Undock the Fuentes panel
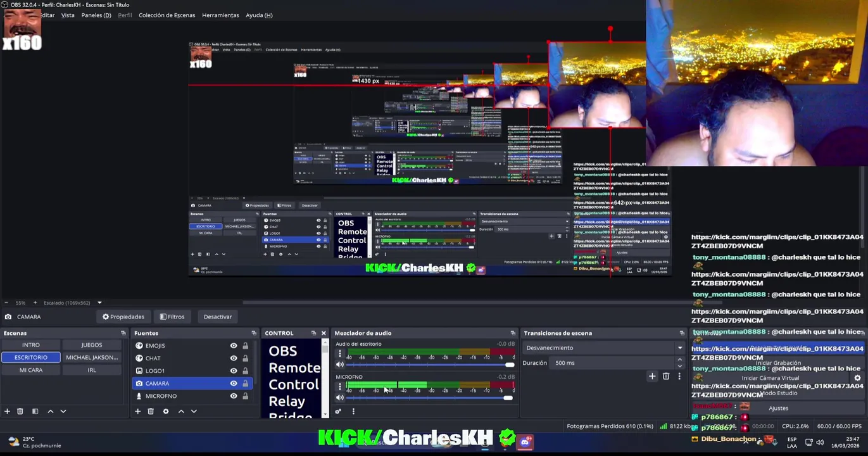Screen dimensions: 868x456 (254, 333)
